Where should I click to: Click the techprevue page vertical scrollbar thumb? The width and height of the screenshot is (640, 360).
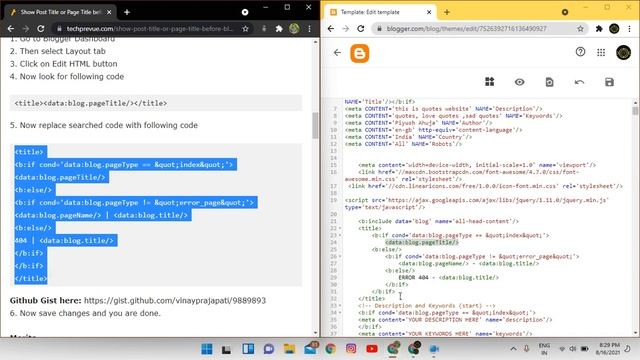[315, 125]
